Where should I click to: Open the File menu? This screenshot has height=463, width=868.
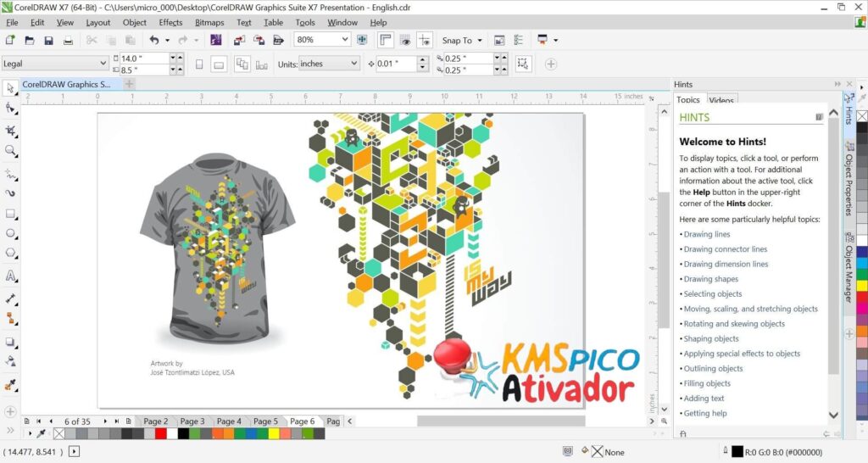click(12, 23)
